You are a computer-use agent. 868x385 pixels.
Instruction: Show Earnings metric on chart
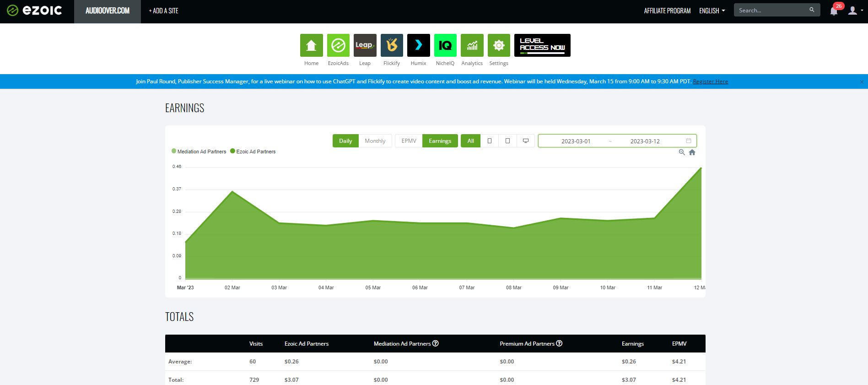(440, 141)
